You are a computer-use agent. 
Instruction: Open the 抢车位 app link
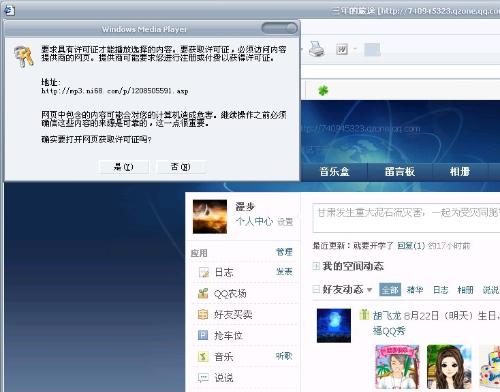tap(228, 335)
